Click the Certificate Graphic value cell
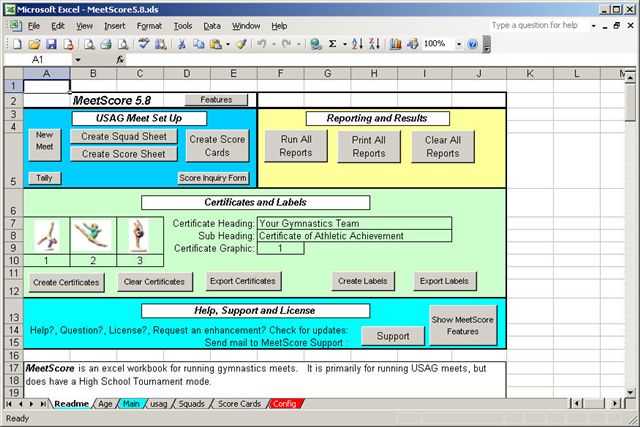 (280, 248)
